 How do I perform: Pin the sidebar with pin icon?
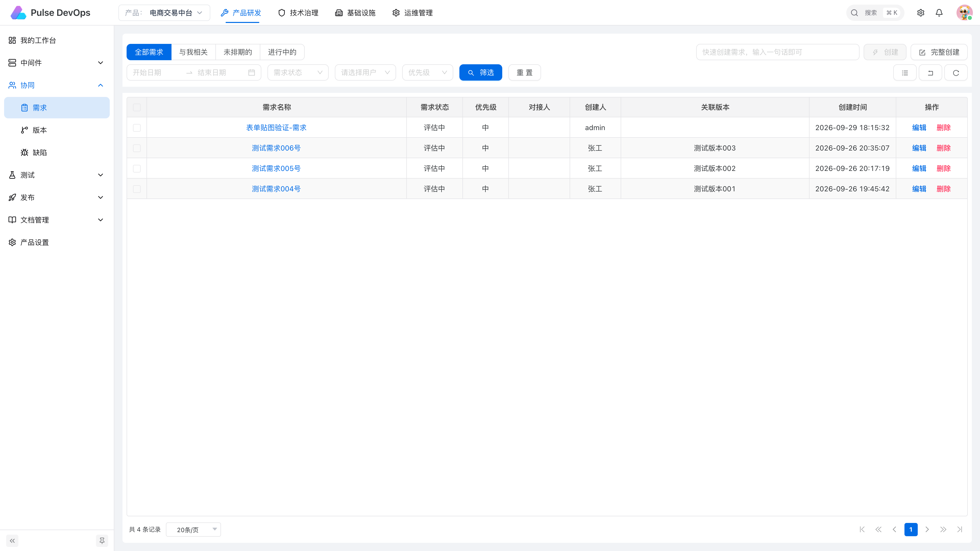click(x=102, y=540)
